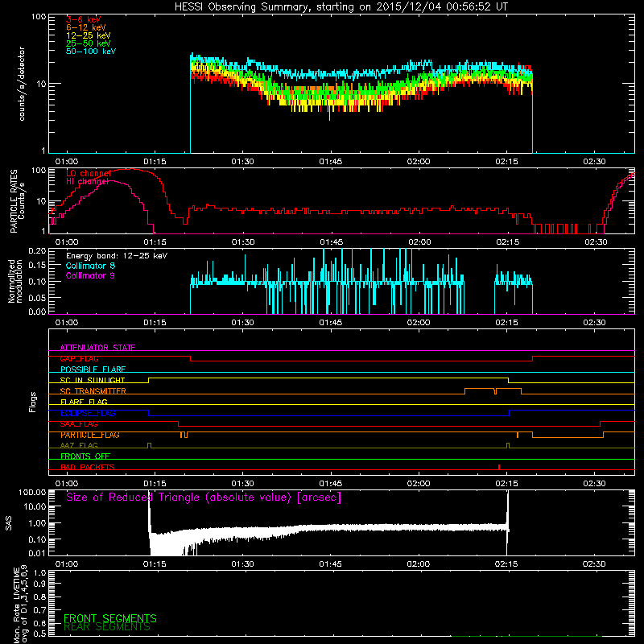Viewport: 644px width, 644px height.
Task: Click the '0.20' modulation axis value
Action: pyautogui.click(x=37, y=251)
